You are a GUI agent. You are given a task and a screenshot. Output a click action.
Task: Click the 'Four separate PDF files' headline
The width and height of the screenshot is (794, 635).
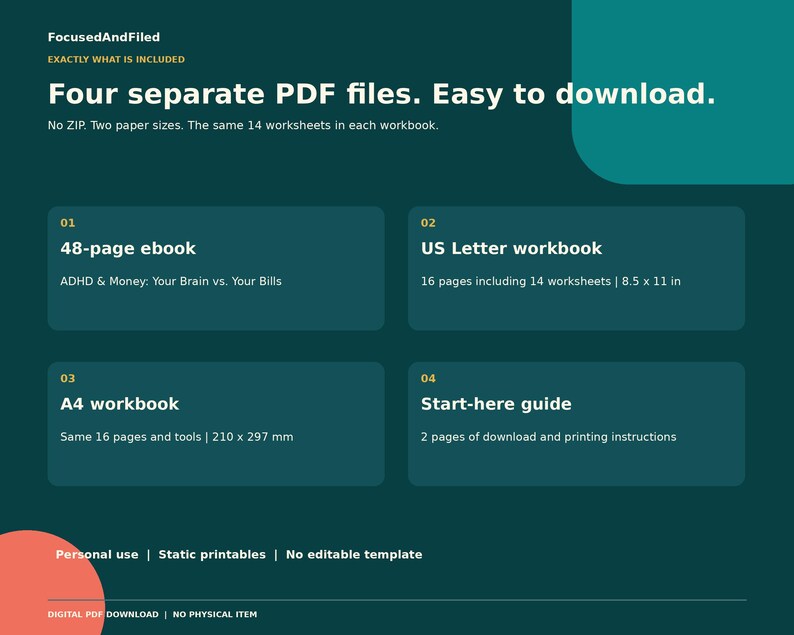pyautogui.click(x=382, y=94)
